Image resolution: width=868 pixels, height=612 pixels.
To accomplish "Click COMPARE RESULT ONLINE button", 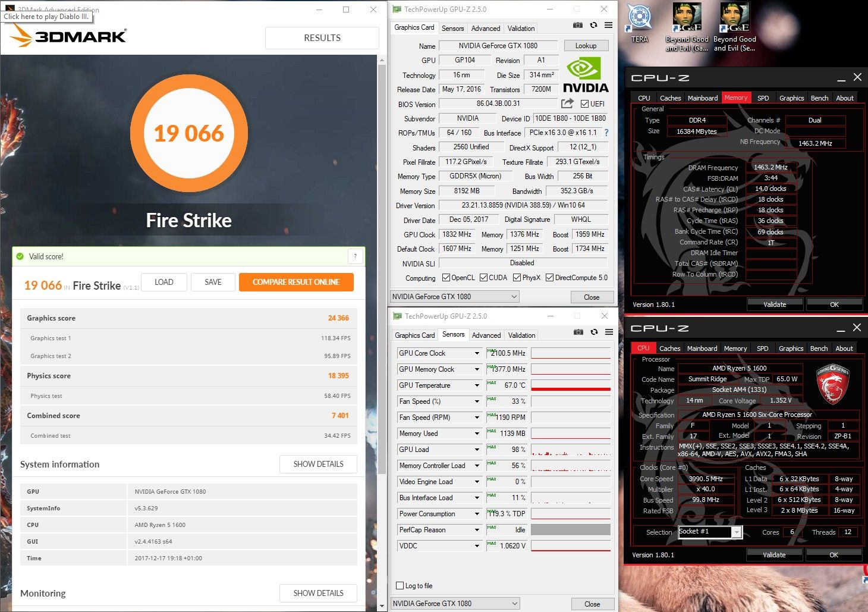I will point(296,282).
